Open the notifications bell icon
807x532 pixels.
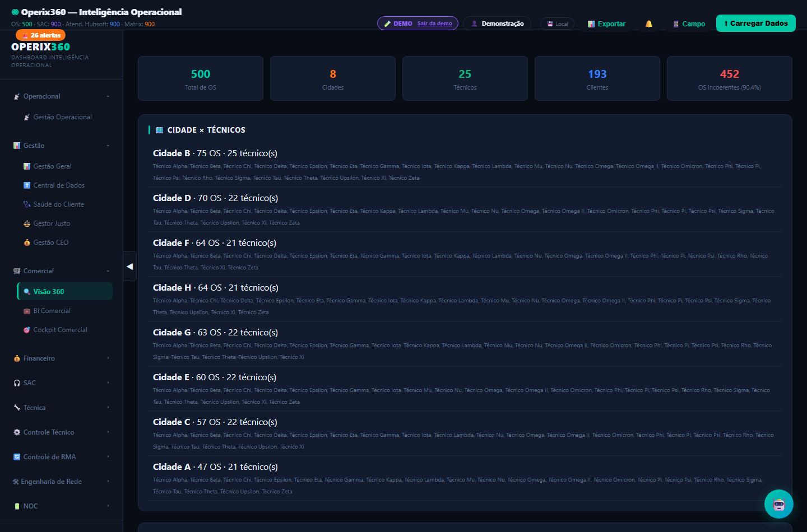point(649,24)
